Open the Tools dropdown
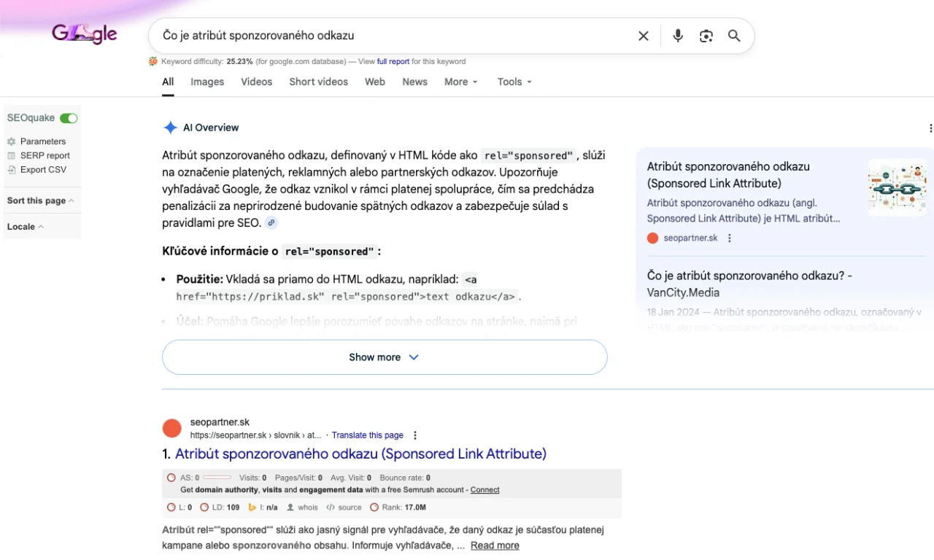The width and height of the screenshot is (934, 560). [514, 82]
